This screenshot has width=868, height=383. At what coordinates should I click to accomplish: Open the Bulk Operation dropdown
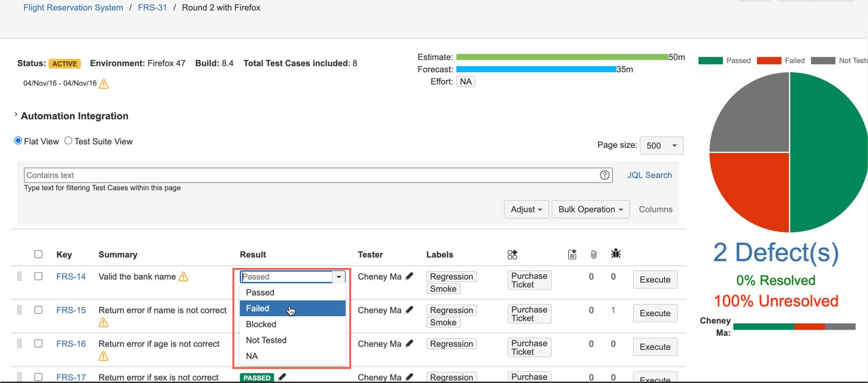[590, 209]
